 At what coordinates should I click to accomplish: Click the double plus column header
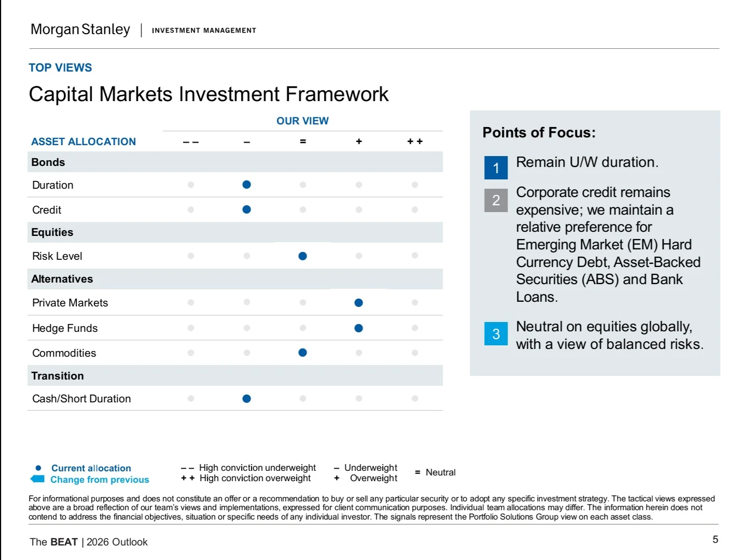pos(415,142)
